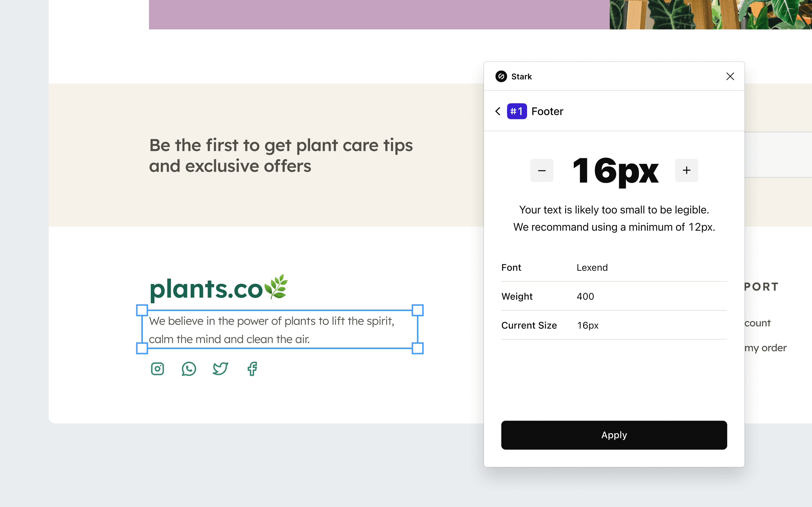Click the WhatsApp icon in footer
Image resolution: width=812 pixels, height=507 pixels.
coord(188,369)
